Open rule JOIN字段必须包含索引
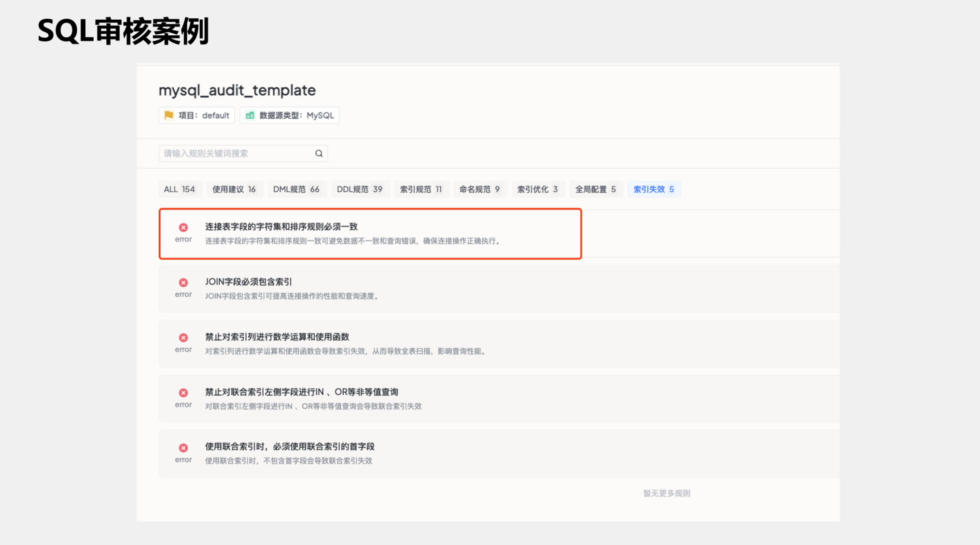The width and height of the screenshot is (980, 545). (248, 281)
